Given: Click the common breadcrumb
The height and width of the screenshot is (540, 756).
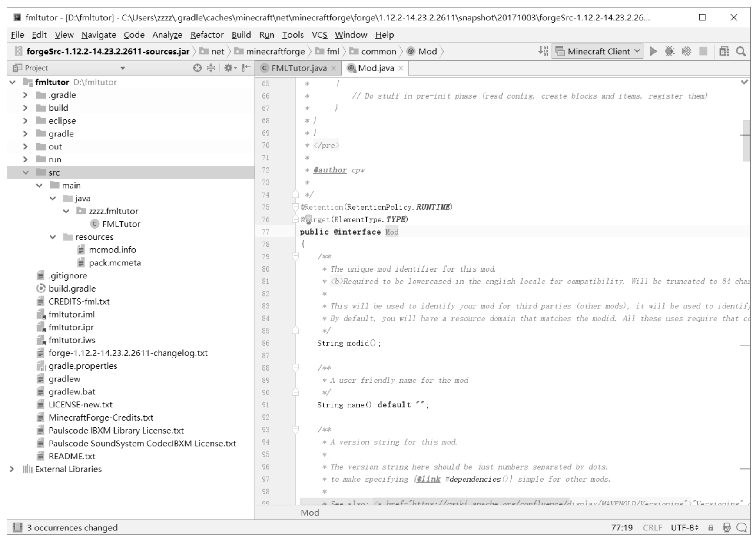Looking at the screenshot, I should tap(373, 51).
